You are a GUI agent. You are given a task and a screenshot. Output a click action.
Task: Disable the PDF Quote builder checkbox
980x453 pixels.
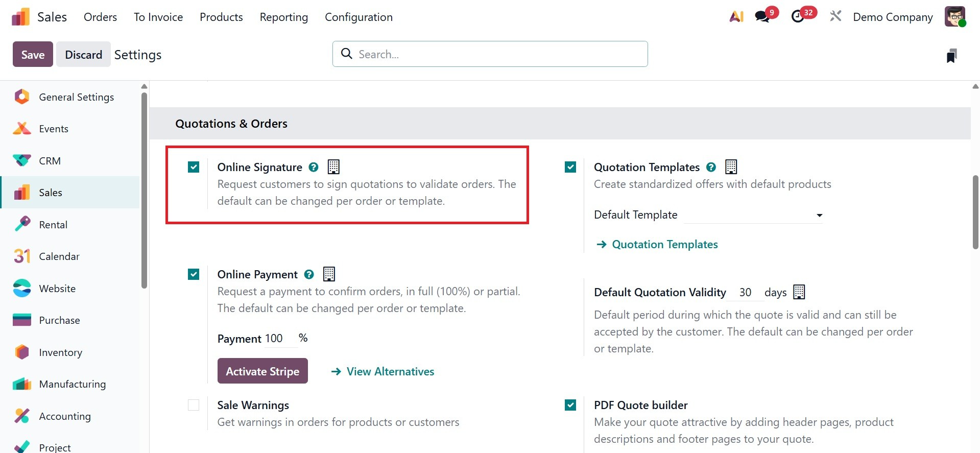[570, 405]
